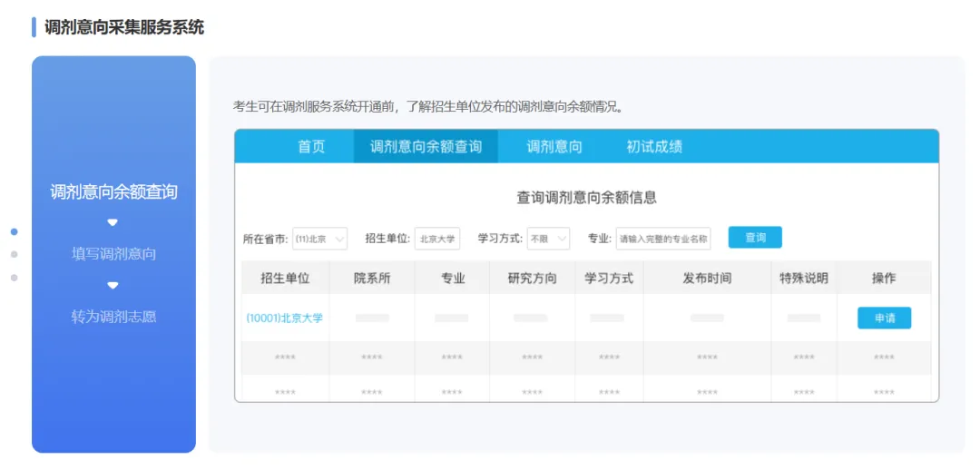
Task: Select 转为调剂志愿 step in left panel
Action: point(113,317)
